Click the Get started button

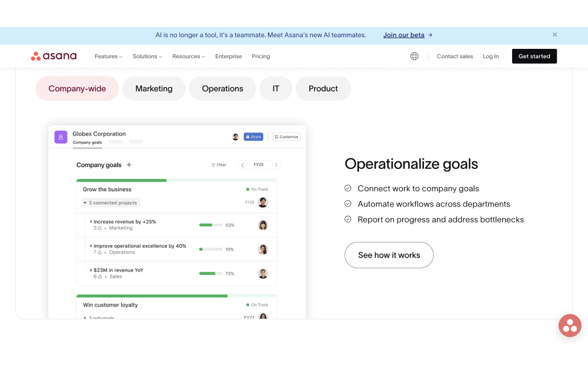tap(534, 56)
